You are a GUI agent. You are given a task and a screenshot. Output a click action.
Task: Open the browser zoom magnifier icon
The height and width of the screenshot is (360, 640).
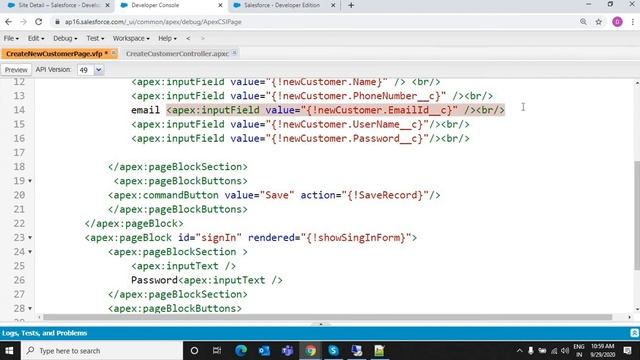[583, 22]
